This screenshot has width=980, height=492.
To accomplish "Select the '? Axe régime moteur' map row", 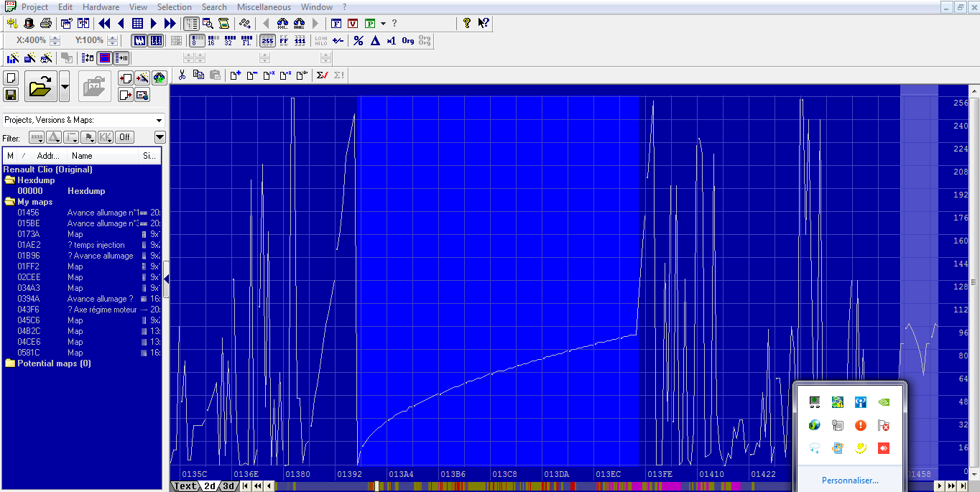I will pos(83,310).
